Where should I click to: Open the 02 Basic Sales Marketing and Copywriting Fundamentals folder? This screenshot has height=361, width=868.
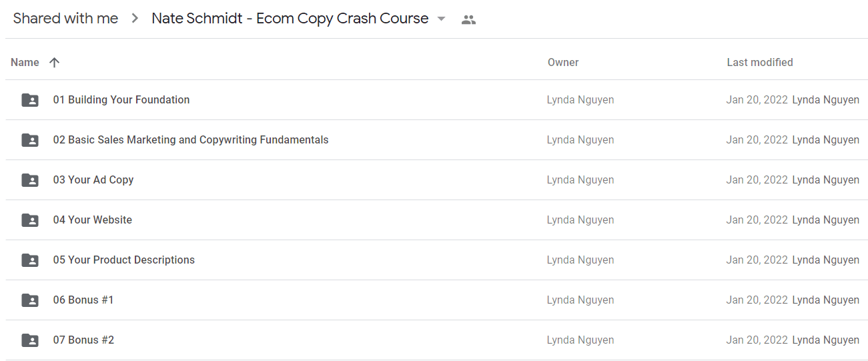[x=191, y=139]
